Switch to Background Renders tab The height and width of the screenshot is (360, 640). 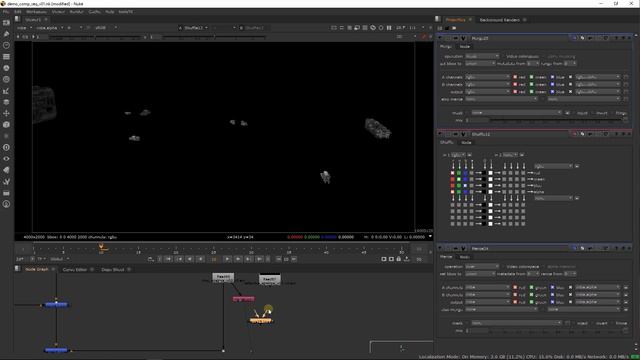click(500, 20)
